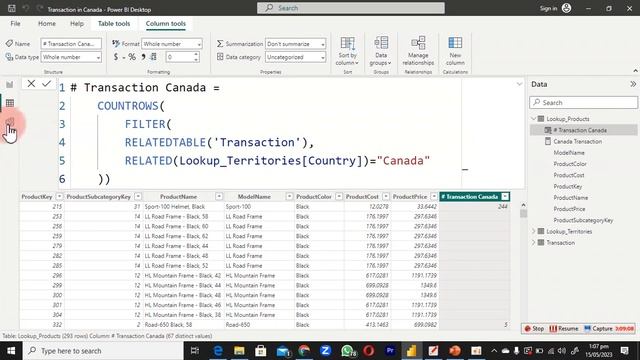Screen dimensions: 640x360
Task: Switch to Data (table) view icon
Action: tap(10, 103)
